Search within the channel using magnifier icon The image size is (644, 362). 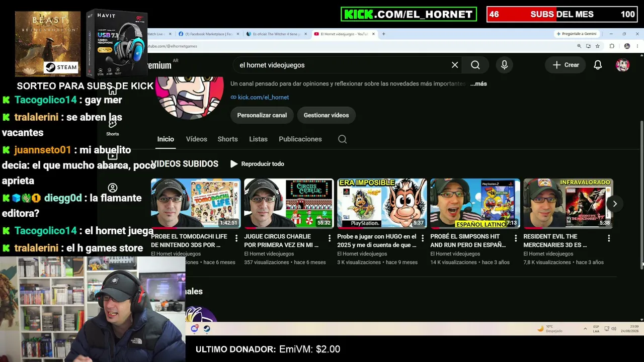(x=342, y=139)
